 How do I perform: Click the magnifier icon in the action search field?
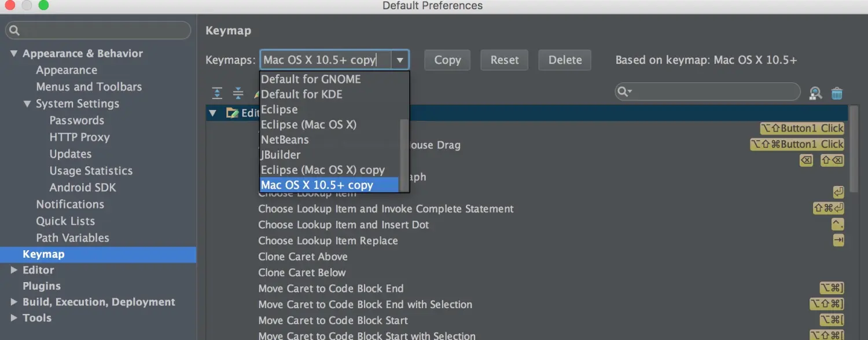624,92
